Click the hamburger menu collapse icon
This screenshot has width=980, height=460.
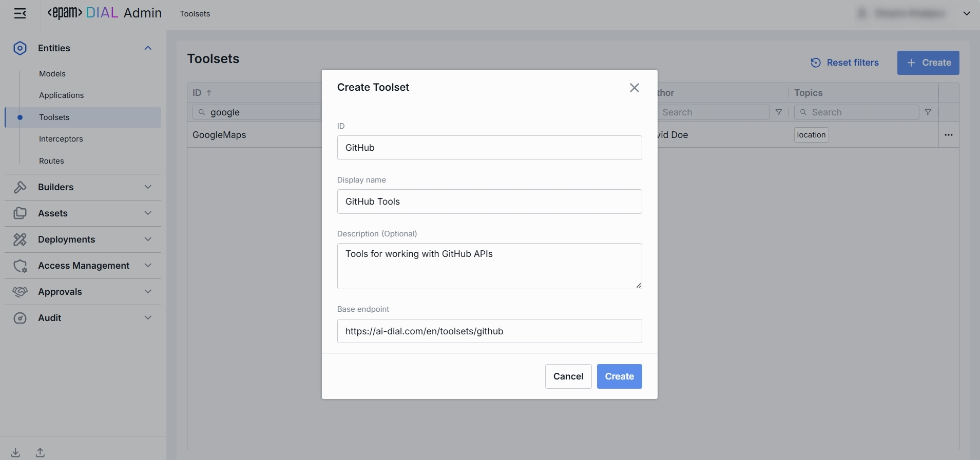20,14
